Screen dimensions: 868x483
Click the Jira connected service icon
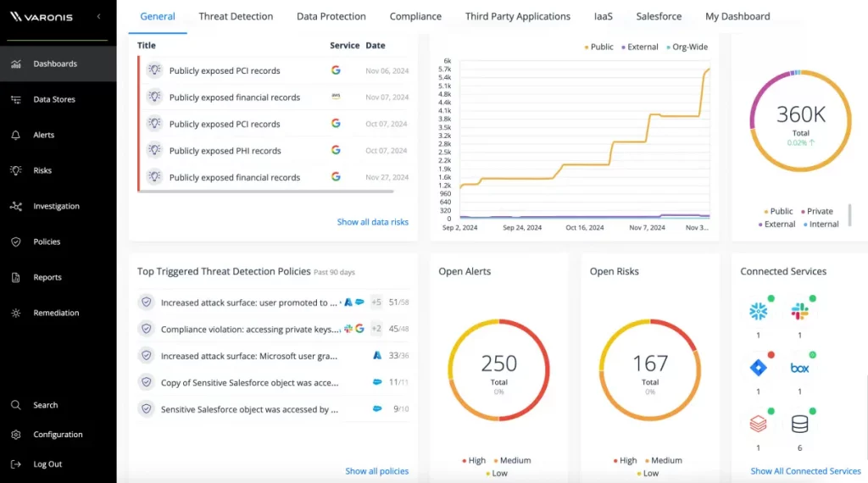pyautogui.click(x=758, y=368)
